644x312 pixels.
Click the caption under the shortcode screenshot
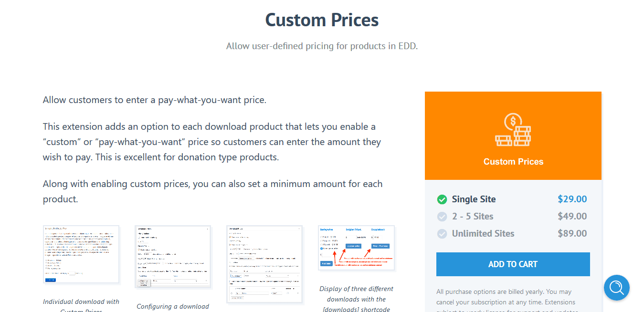coord(357,299)
